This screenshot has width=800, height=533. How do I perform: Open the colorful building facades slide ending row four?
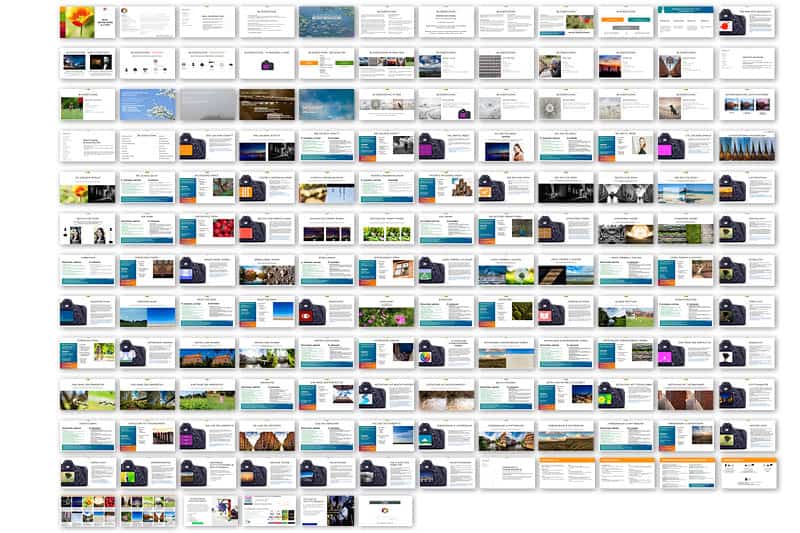tap(746, 147)
